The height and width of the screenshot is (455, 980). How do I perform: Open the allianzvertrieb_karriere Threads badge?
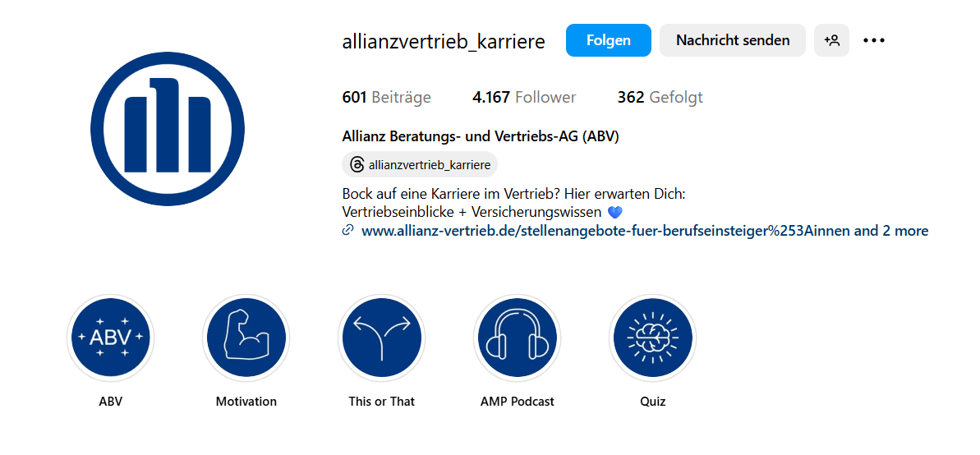tap(429, 165)
